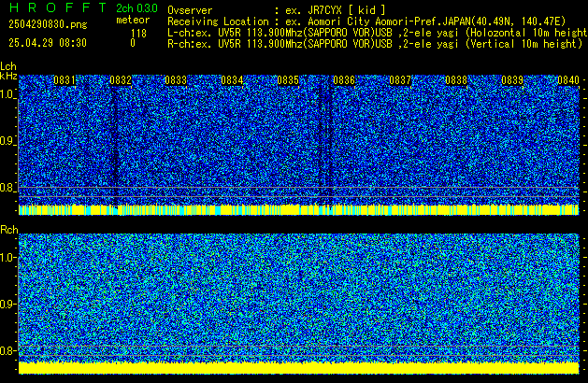
Task: Click the dark vertical dropout near 0832
Action: point(114,146)
